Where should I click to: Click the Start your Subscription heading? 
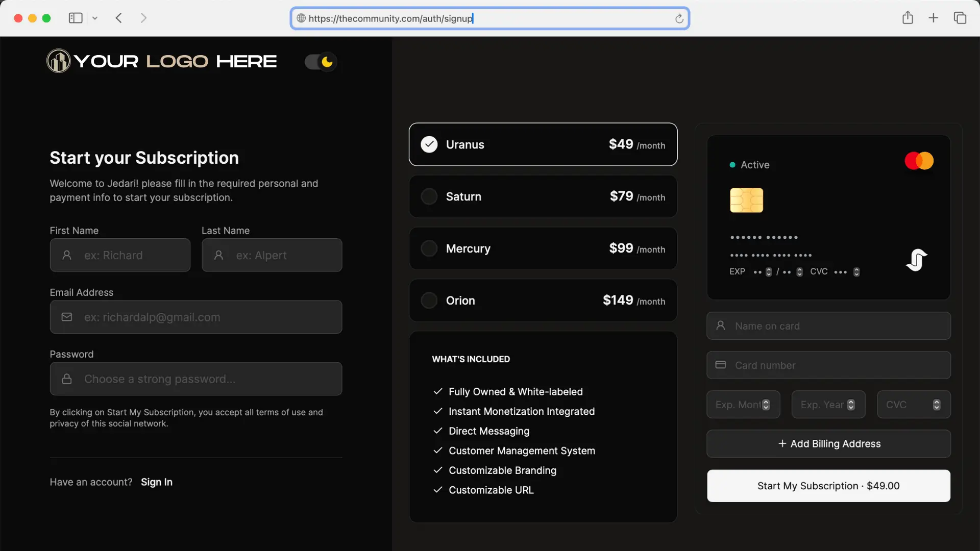point(144,158)
